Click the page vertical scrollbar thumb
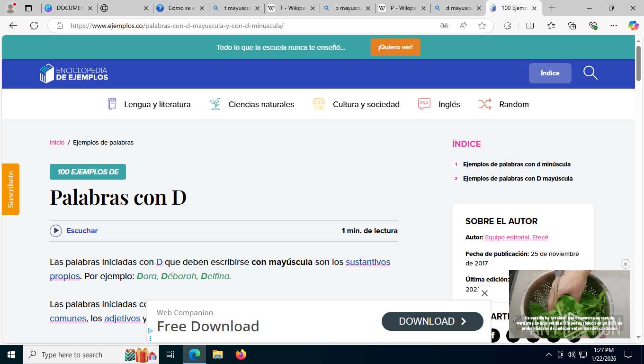644x364 pixels. point(638,64)
